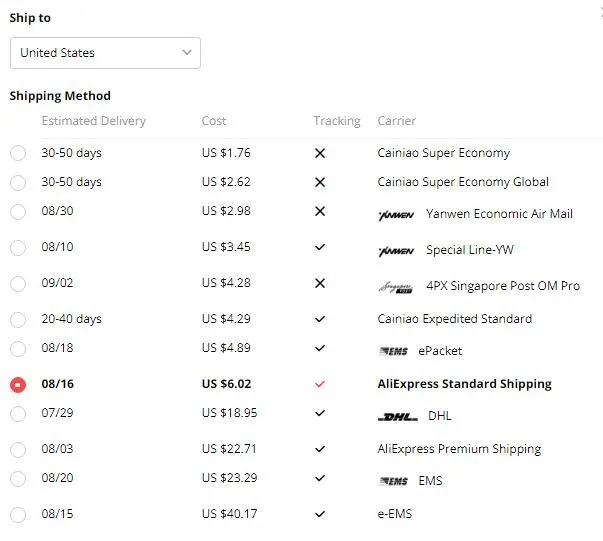The image size is (603, 541).
Task: Click the Yanwen logo beside Special Line-YW
Action: 396,250
